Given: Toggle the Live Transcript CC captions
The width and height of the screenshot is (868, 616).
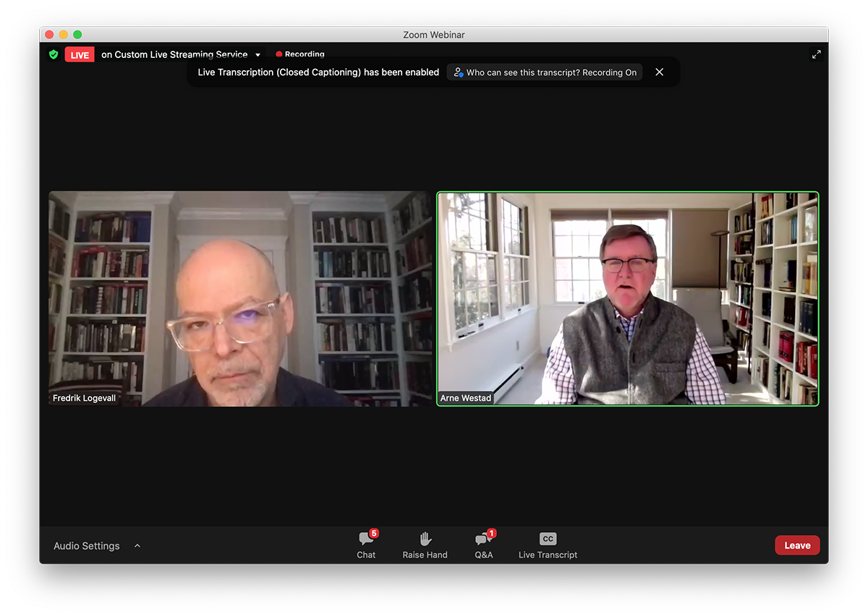Looking at the screenshot, I should (548, 544).
